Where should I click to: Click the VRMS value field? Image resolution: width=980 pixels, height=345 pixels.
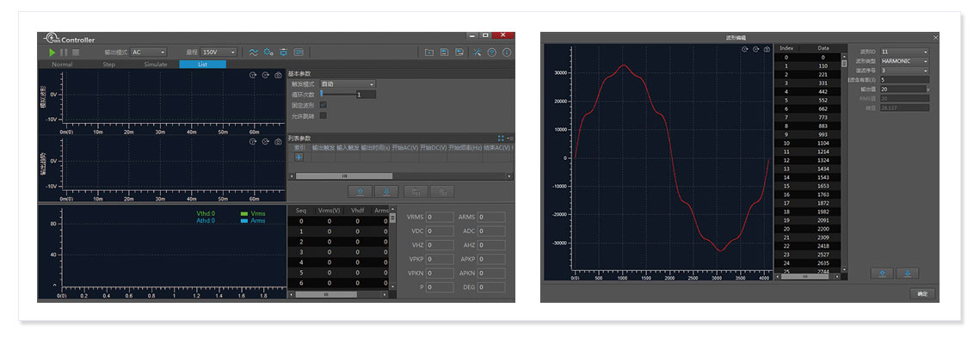point(440,217)
